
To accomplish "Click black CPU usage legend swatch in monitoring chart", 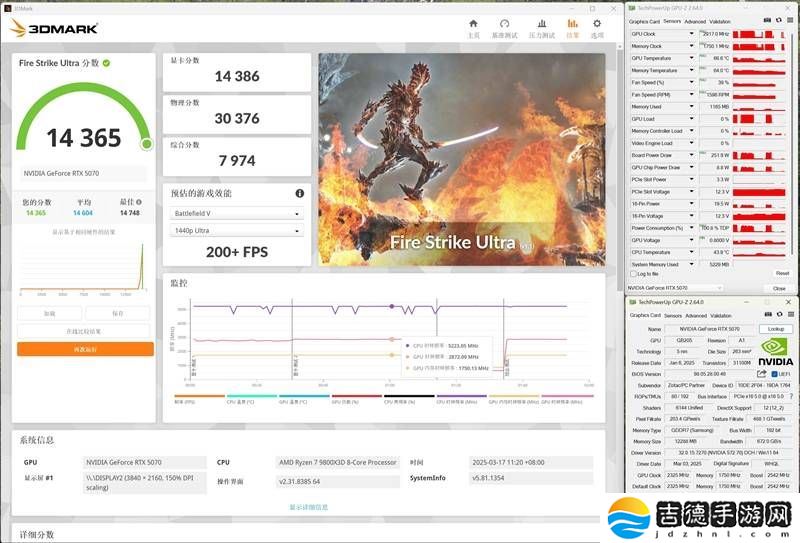I will tap(409, 396).
